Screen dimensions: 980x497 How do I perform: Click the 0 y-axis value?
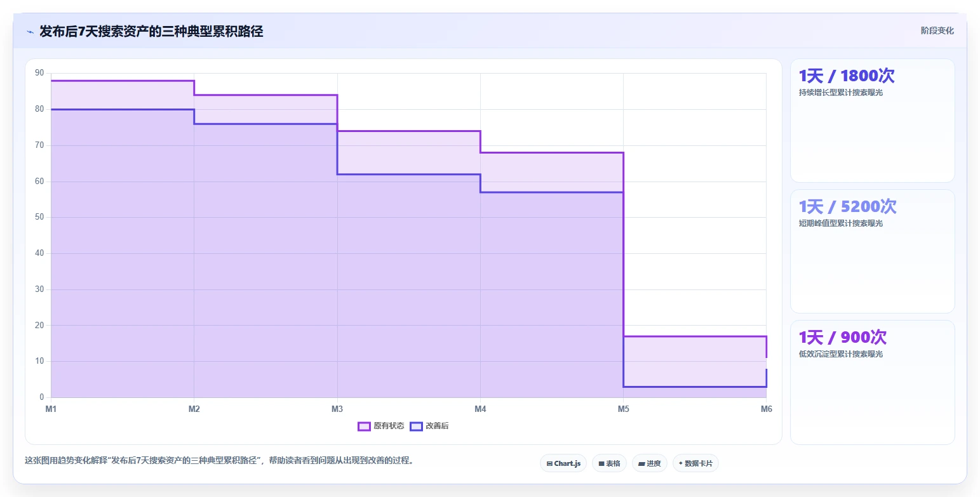(x=41, y=397)
